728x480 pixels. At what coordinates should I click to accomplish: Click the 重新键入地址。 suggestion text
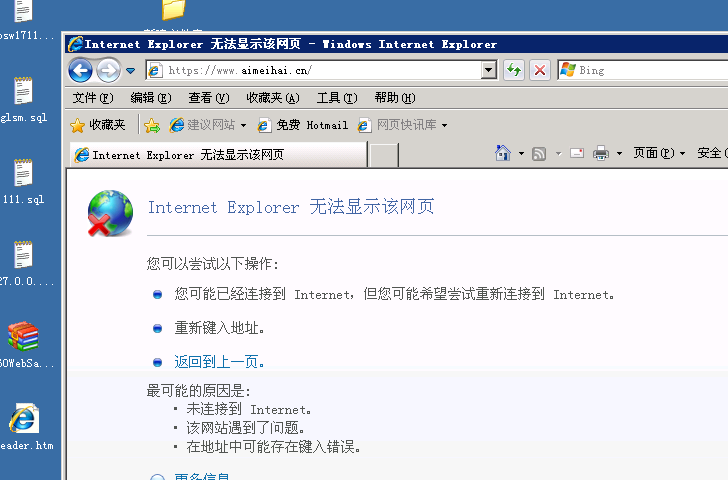[x=219, y=328]
